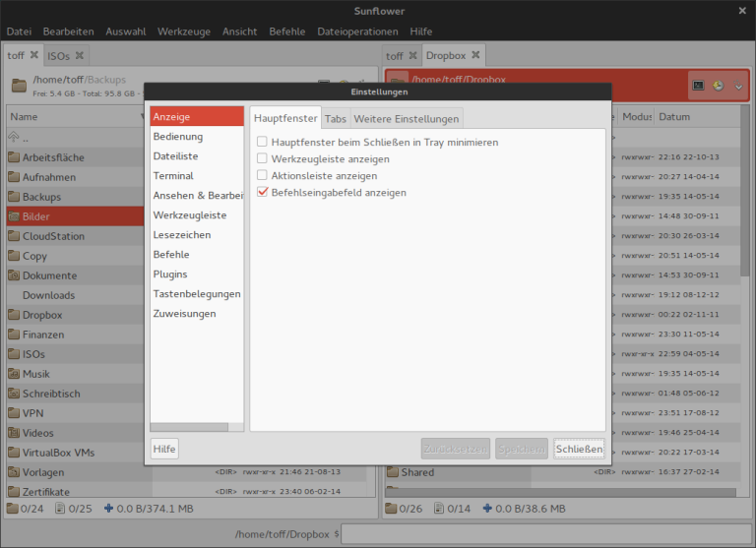Select the Hauptfenster tab

(x=285, y=118)
